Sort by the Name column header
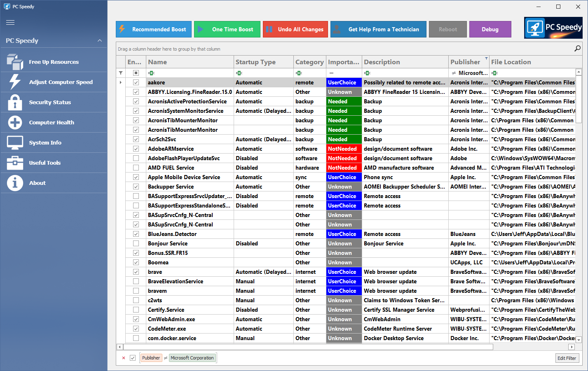This screenshot has width=588, height=371. pyautogui.click(x=190, y=62)
